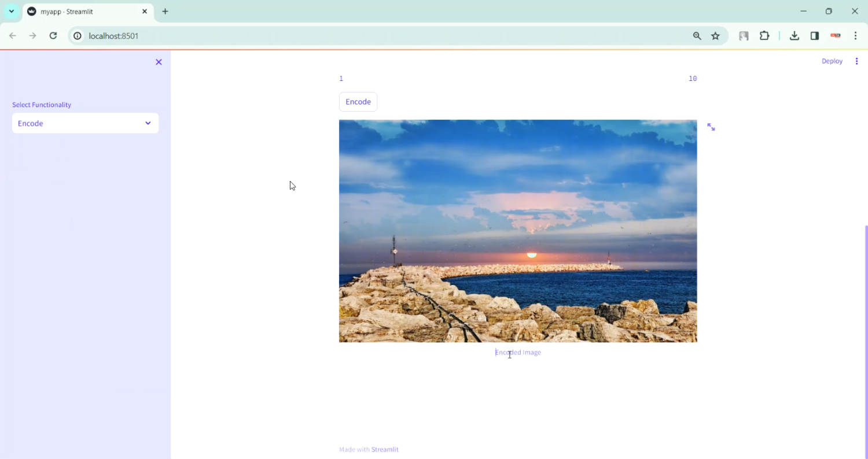Close the sidebar with the X

[x=159, y=62]
